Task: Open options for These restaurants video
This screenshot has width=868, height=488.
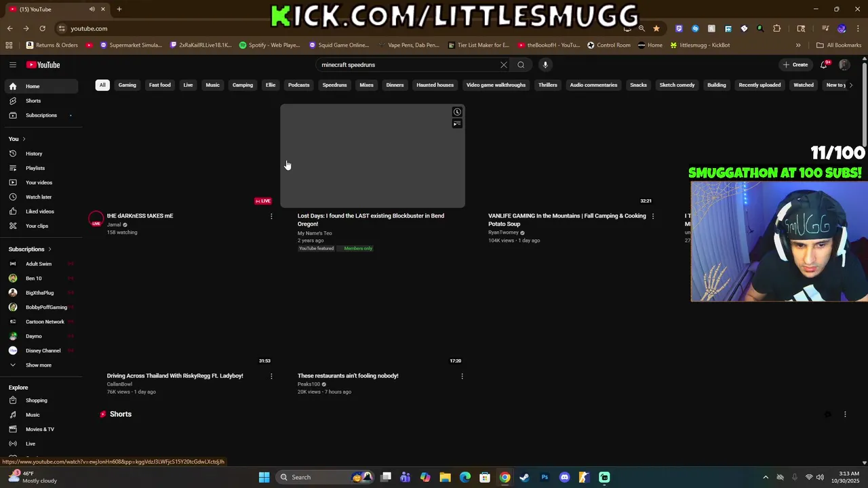Action: 462,376
